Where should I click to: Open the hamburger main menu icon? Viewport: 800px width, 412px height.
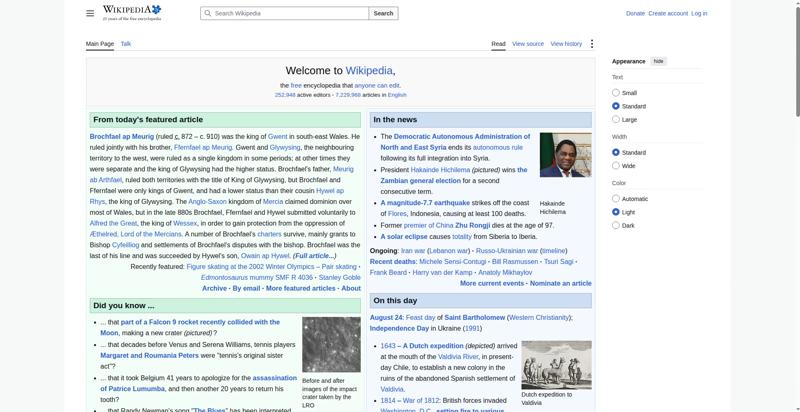90,13
